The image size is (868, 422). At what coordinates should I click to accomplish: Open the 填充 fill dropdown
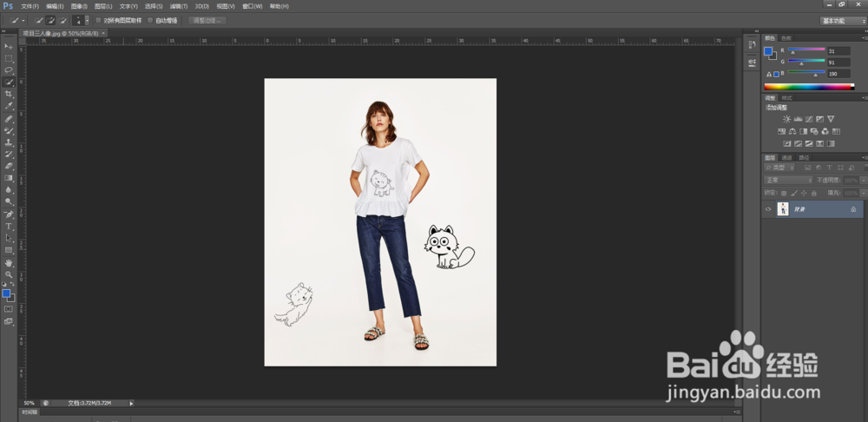[x=864, y=194]
